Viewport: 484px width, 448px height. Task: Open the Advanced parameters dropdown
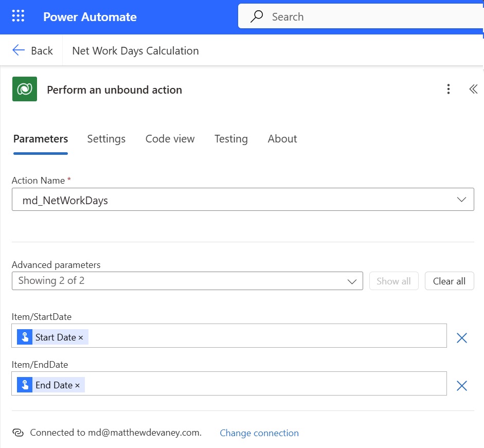pyautogui.click(x=187, y=281)
